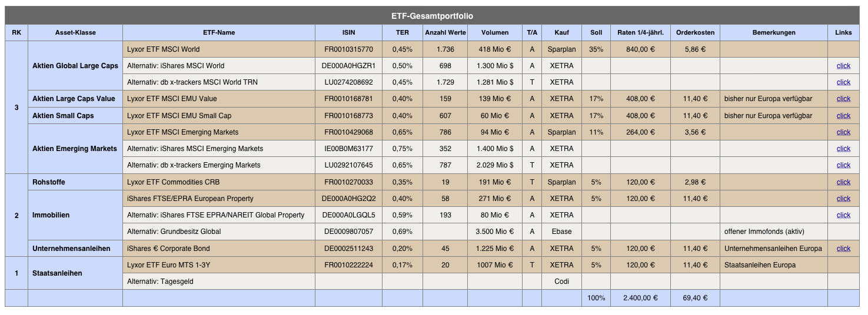
Task: Click the Staatsanleihen asset class cell
Action: (58, 273)
